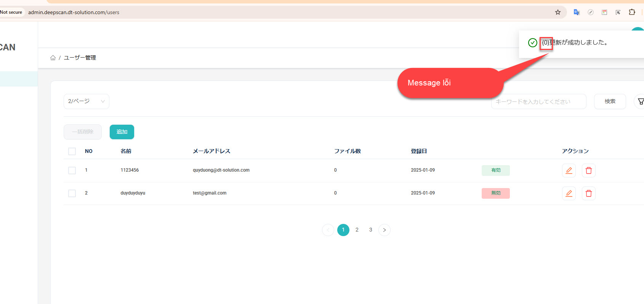Click the 追加 add button
Screen dimensions: 644x304
122,132
